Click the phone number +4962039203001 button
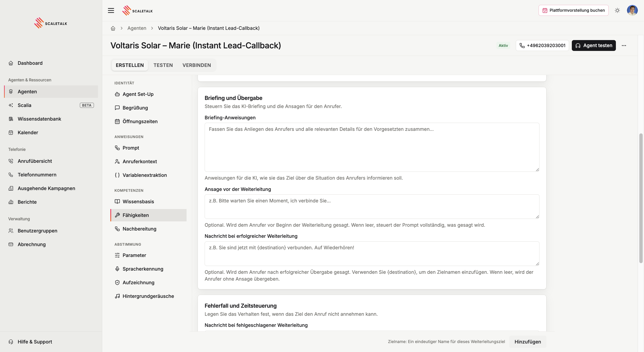644x352 pixels. (x=542, y=46)
